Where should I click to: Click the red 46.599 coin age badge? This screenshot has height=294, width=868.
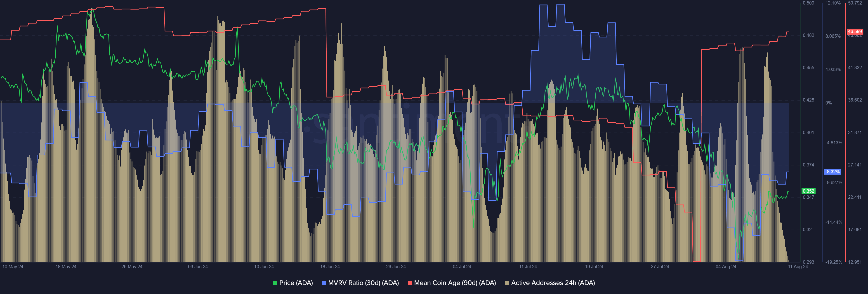point(855,31)
